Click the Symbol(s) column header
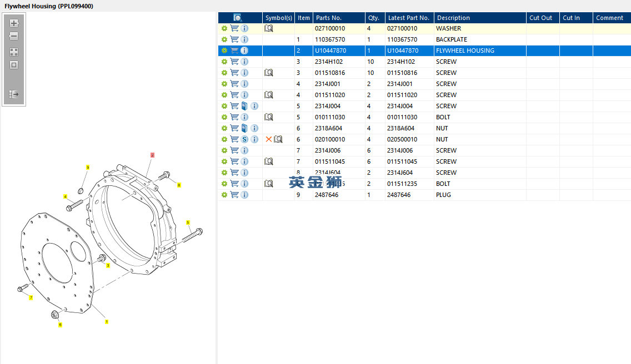 [278, 18]
